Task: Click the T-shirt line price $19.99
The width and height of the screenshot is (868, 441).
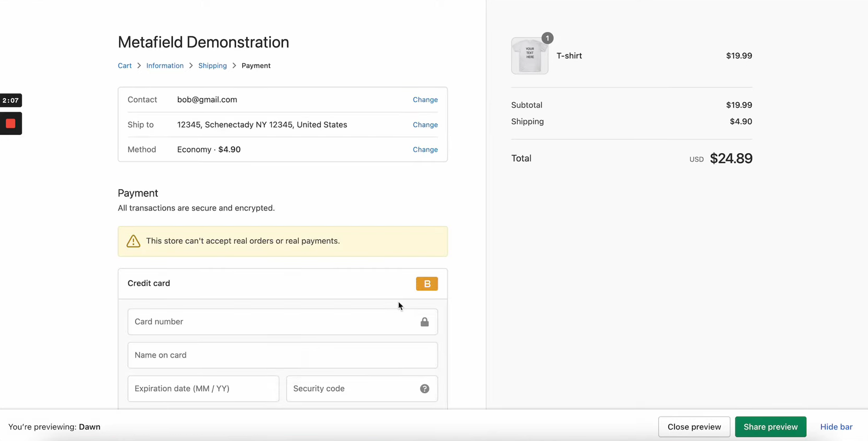Action: click(739, 56)
